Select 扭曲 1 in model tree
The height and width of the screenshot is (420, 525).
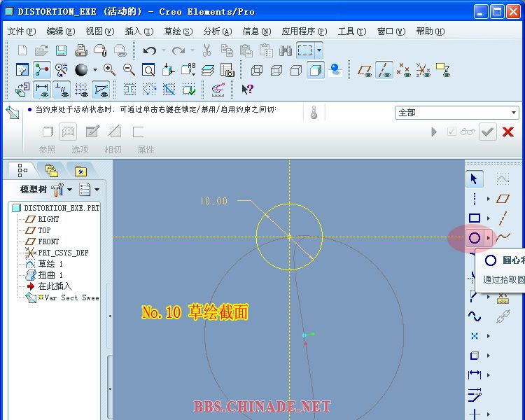tap(44, 275)
